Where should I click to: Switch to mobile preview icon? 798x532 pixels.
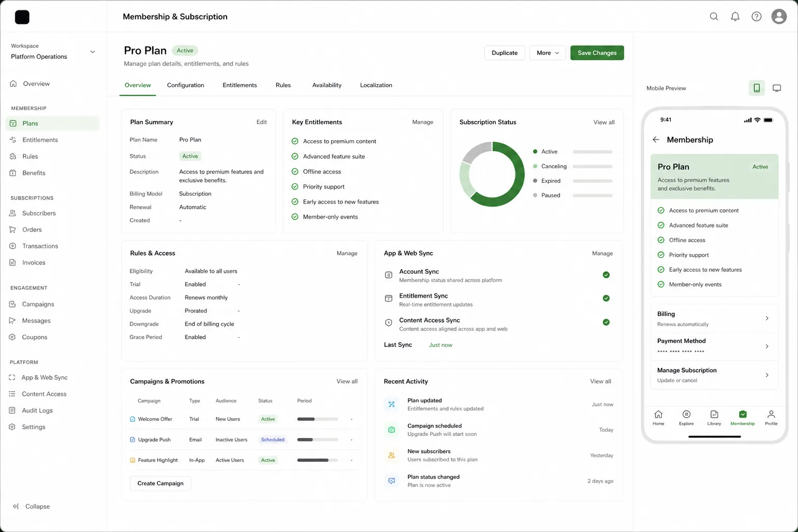coord(756,88)
